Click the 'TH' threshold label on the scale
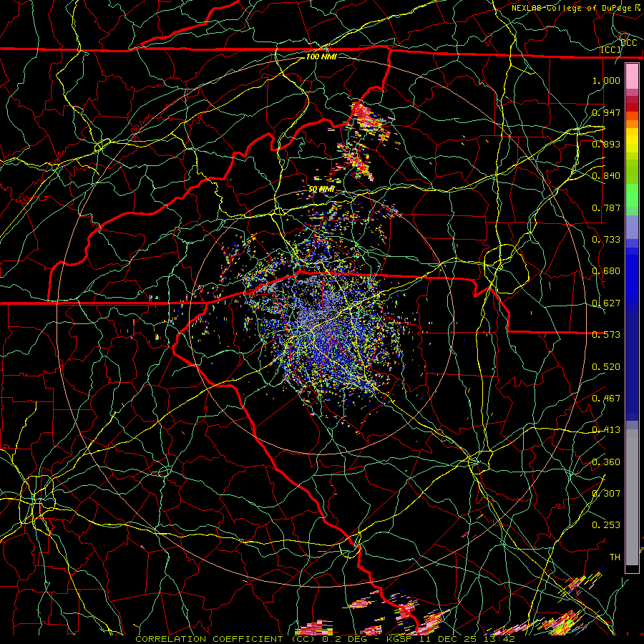 [615, 557]
